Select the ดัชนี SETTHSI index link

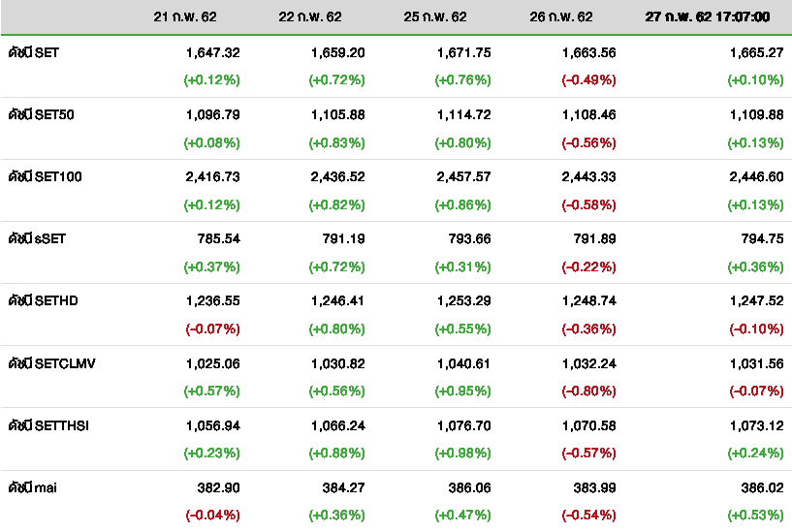point(48,424)
